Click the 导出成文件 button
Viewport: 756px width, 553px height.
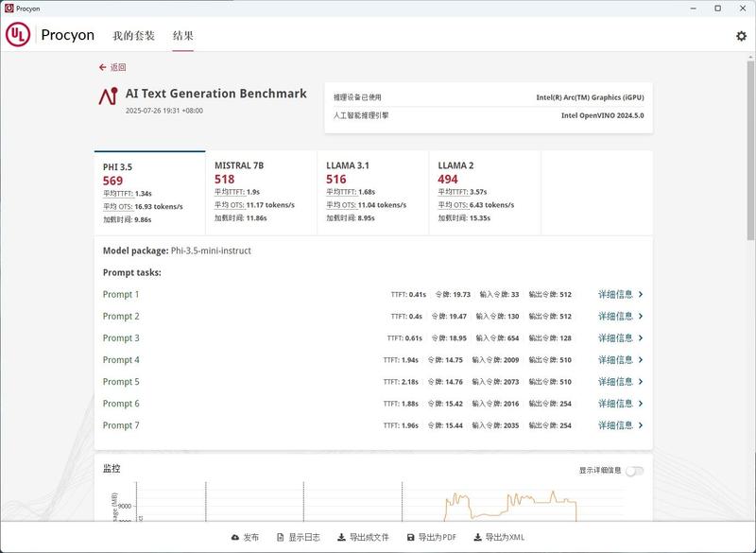coord(363,537)
